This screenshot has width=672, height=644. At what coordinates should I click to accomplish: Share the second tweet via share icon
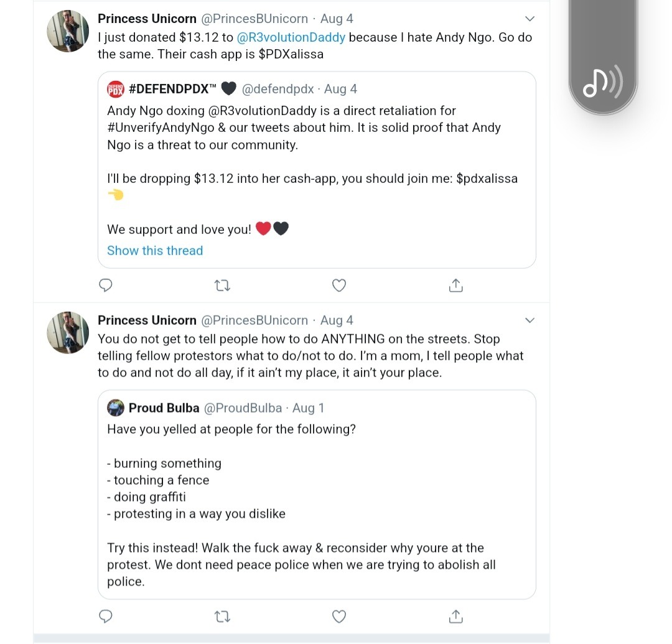tap(455, 616)
